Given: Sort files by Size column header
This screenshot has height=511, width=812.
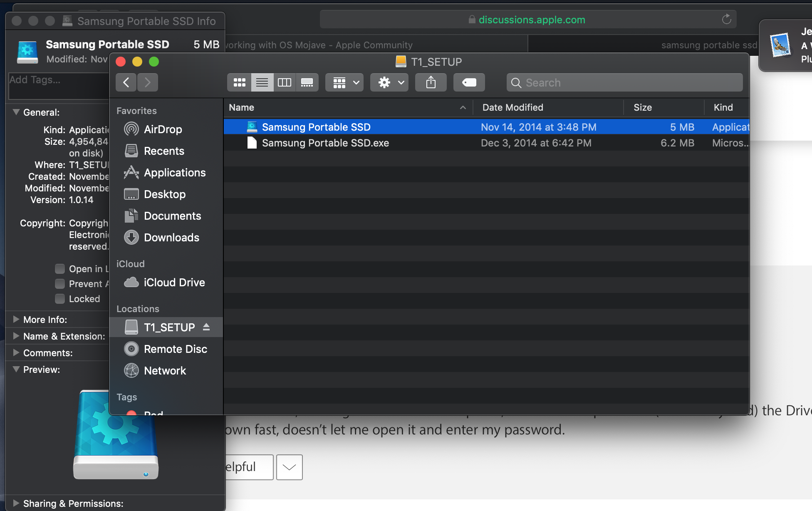Looking at the screenshot, I should point(642,107).
